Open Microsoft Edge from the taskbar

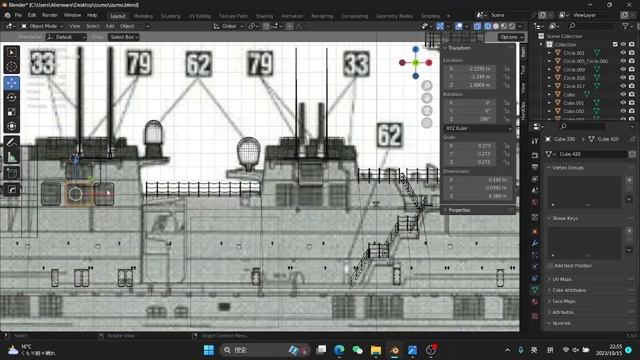pyautogui.click(x=339, y=350)
